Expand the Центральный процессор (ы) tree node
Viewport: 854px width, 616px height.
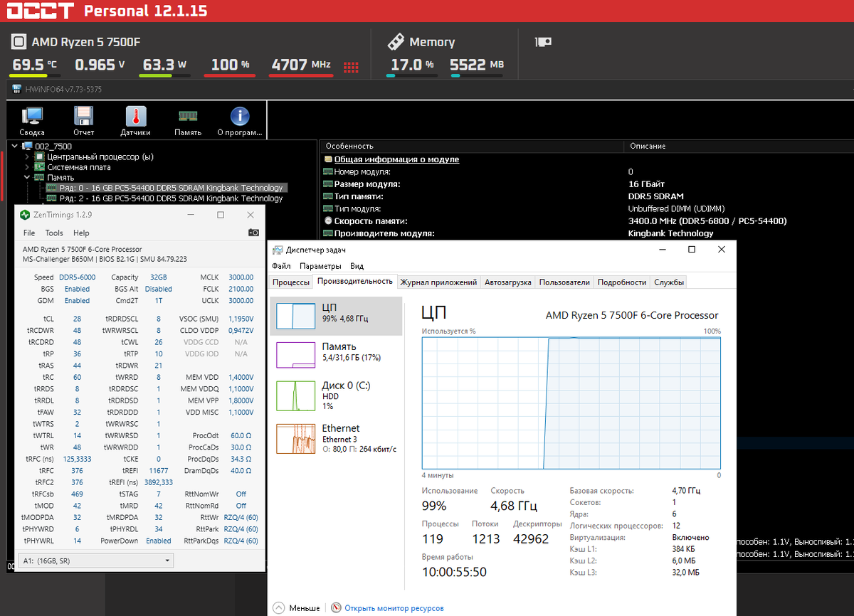point(27,156)
